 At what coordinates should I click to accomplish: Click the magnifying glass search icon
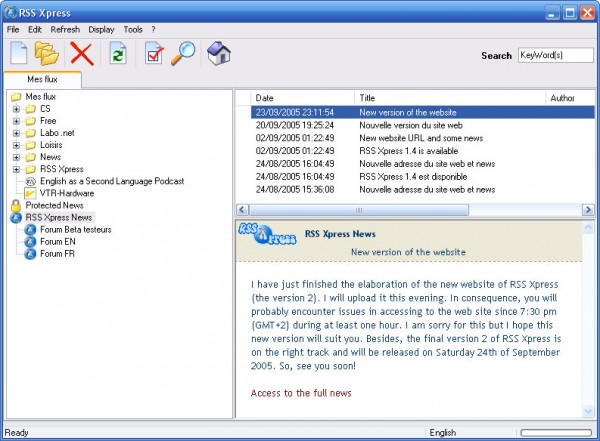pos(183,54)
